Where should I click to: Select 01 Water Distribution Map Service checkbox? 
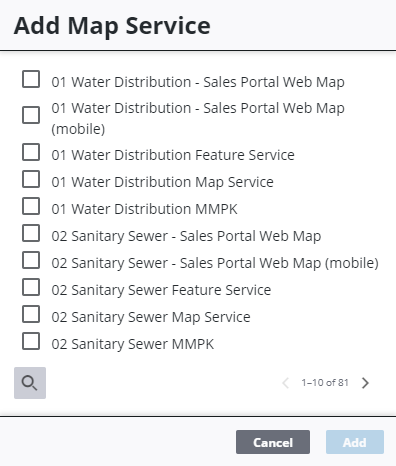pyautogui.click(x=31, y=179)
